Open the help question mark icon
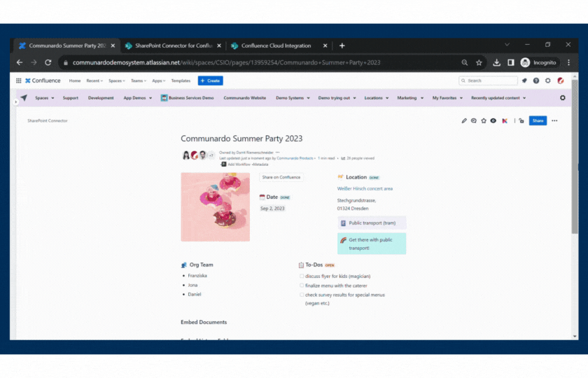Viewport: 588px width, 378px height. point(536,80)
